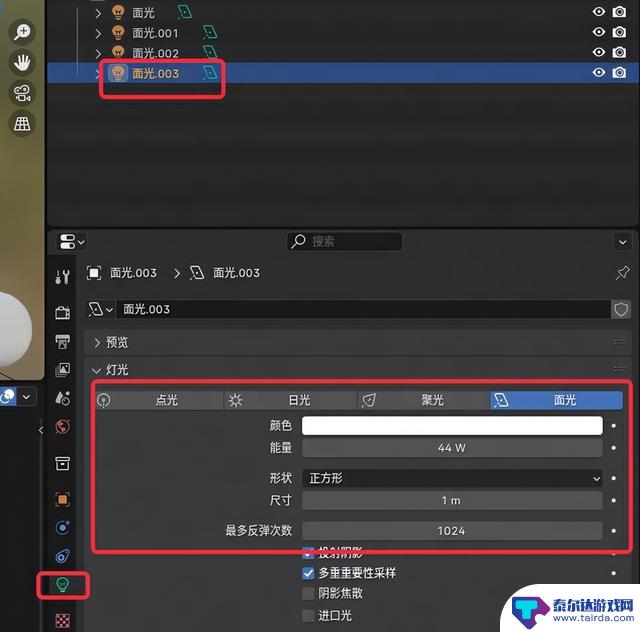640x632 pixels.
Task: Click light data name field 面光.003
Action: click(x=363, y=309)
